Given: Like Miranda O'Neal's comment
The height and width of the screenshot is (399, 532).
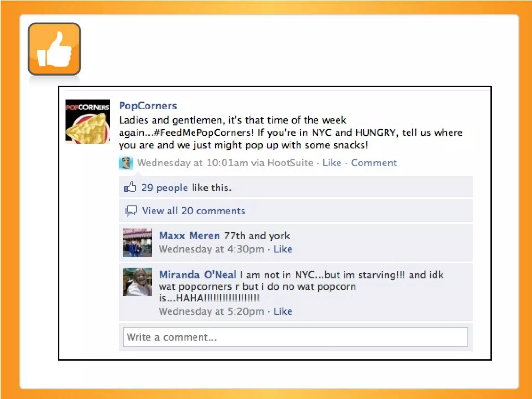Looking at the screenshot, I should 283,311.
